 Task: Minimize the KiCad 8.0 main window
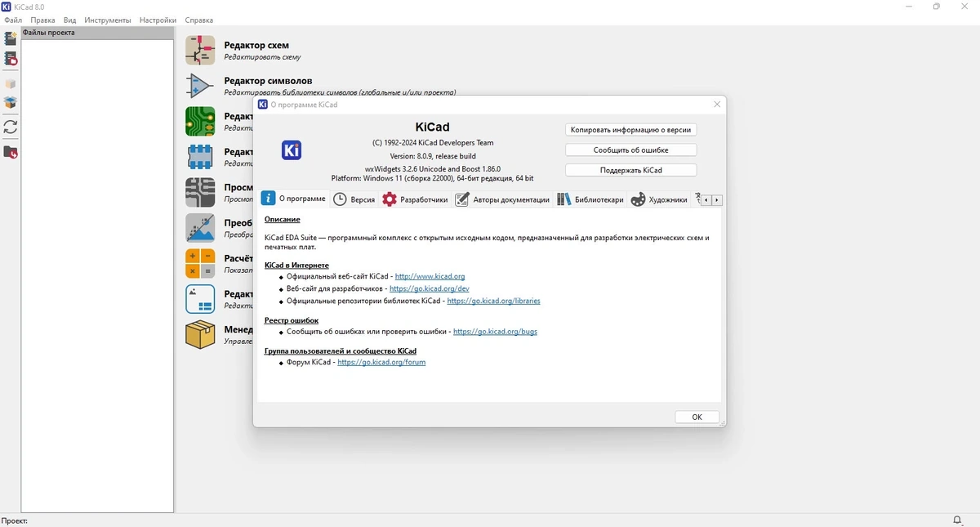click(910, 7)
